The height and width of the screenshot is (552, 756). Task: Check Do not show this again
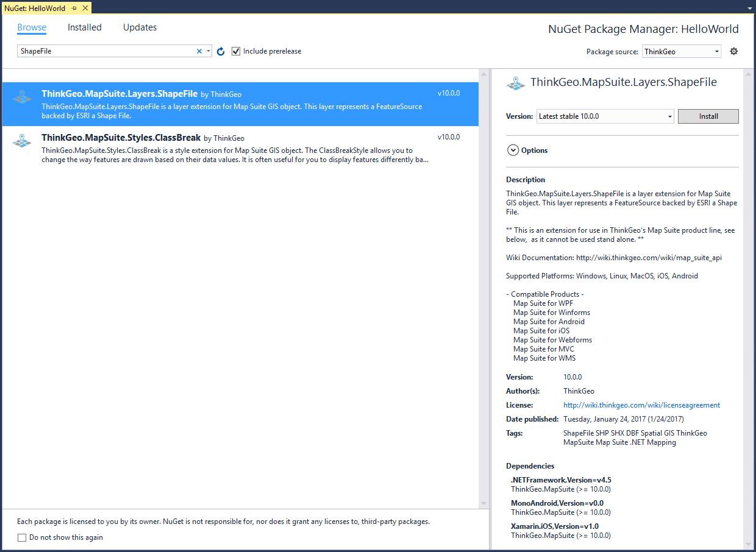pos(22,537)
